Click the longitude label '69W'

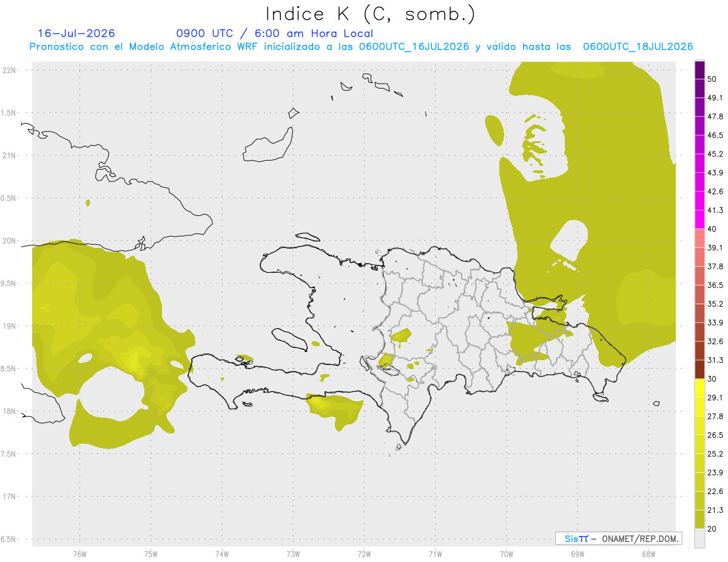(577, 554)
